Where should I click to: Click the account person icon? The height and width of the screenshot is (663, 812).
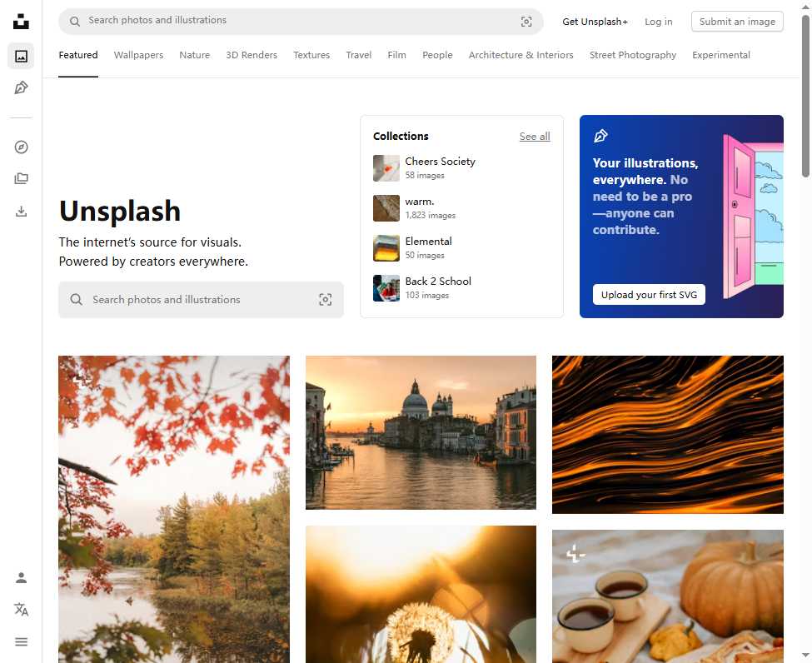21,576
